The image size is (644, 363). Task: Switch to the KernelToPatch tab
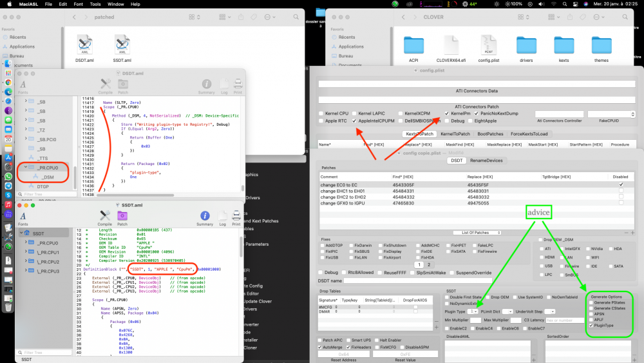point(455,134)
